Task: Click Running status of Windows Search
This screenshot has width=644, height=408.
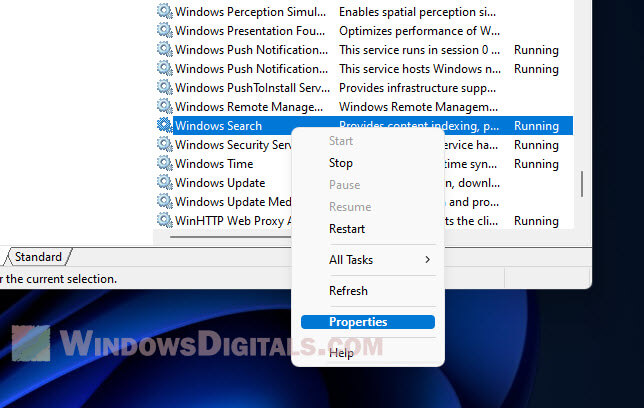Action: click(x=536, y=126)
